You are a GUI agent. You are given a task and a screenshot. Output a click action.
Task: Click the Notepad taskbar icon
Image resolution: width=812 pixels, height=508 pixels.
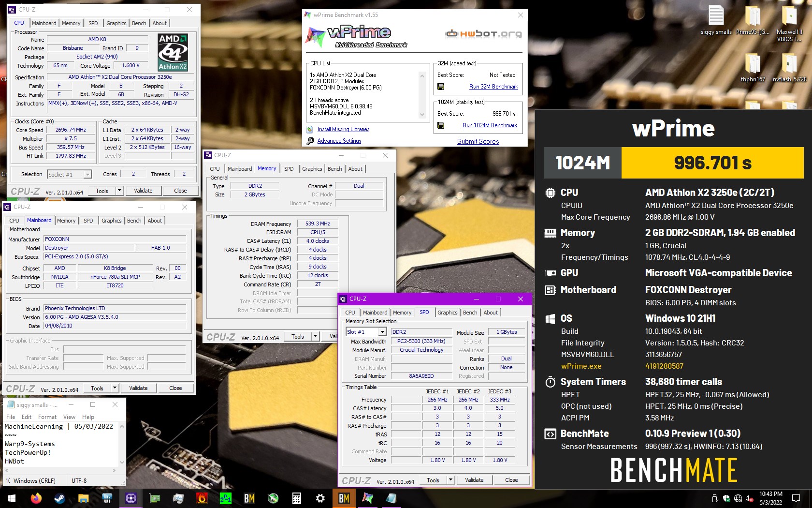[391, 498]
